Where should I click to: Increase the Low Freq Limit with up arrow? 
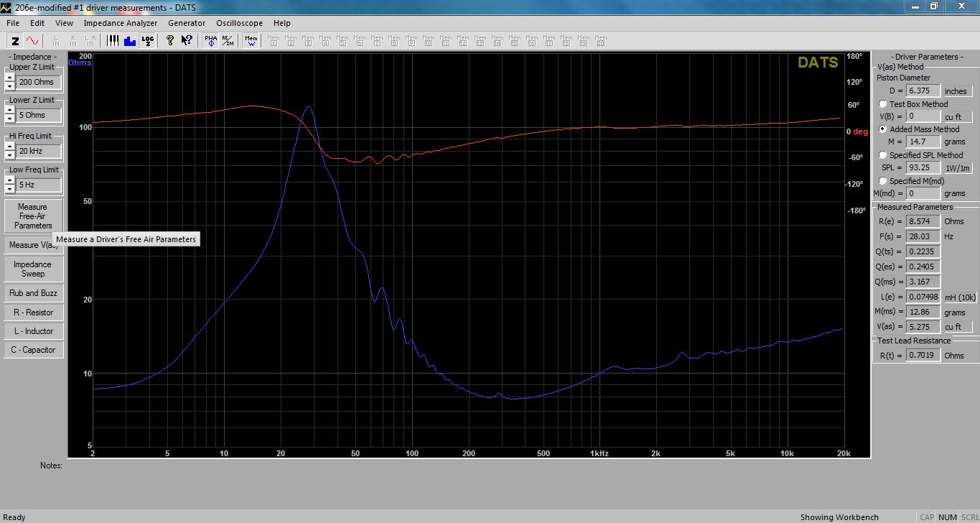[x=9, y=180]
